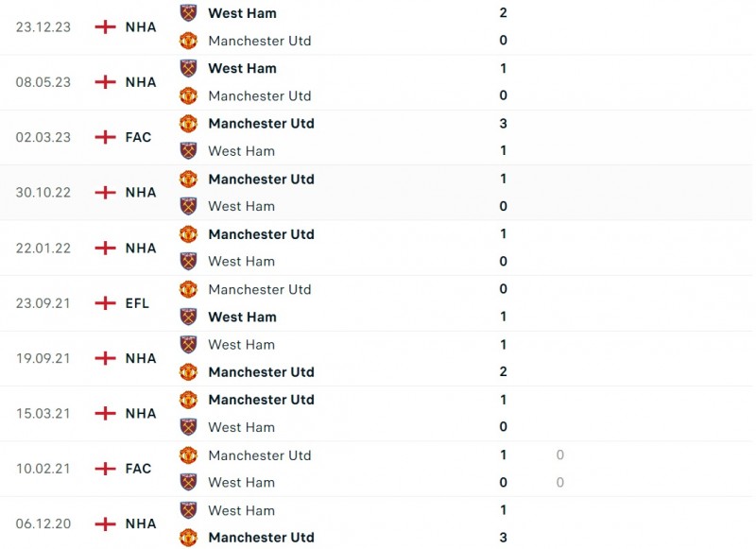Click West Ham crest in 23.12.23 match
Image resolution: width=756 pixels, height=549 pixels.
(188, 13)
